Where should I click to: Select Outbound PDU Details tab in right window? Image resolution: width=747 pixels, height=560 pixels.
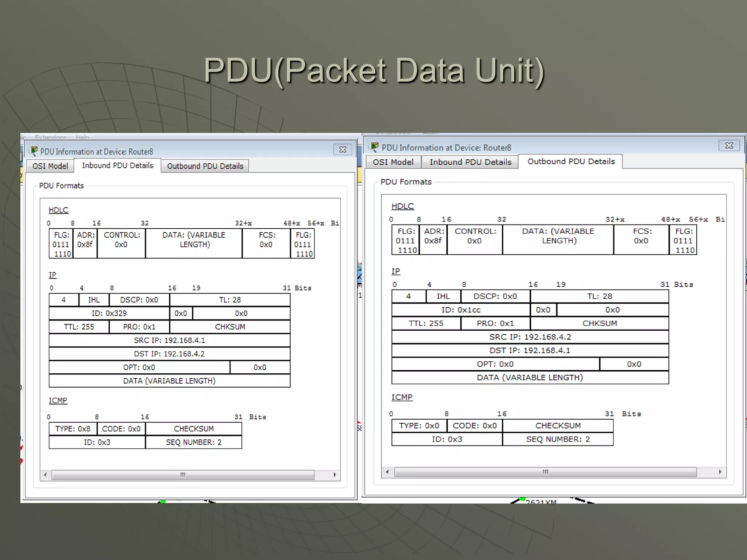pos(571,162)
